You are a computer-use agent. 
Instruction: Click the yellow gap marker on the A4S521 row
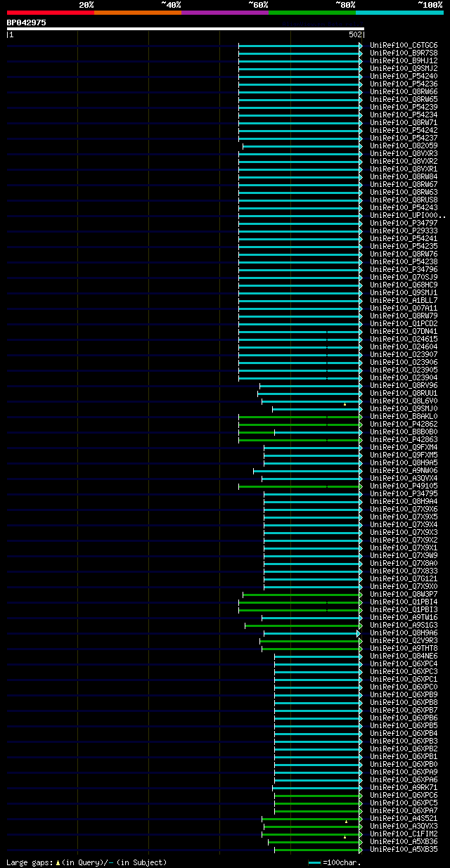(x=346, y=821)
